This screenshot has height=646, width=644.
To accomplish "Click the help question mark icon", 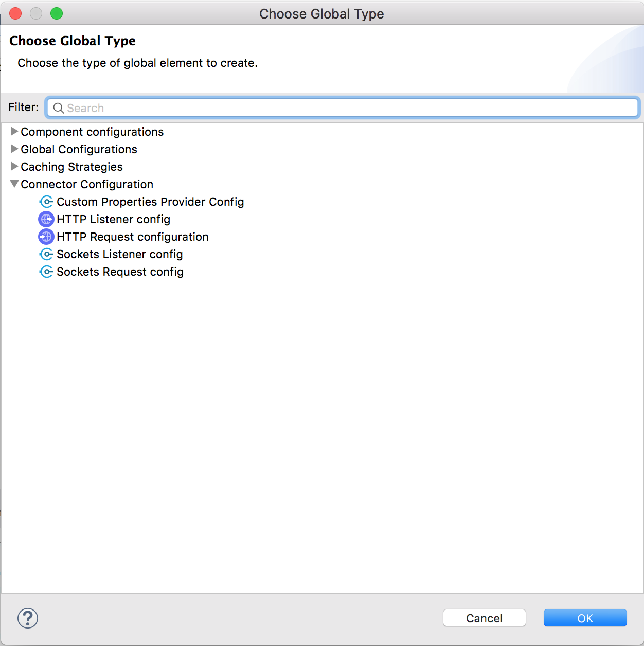I will tap(28, 619).
